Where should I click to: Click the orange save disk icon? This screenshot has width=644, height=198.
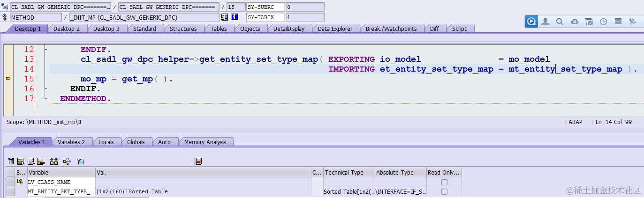[x=198, y=161]
